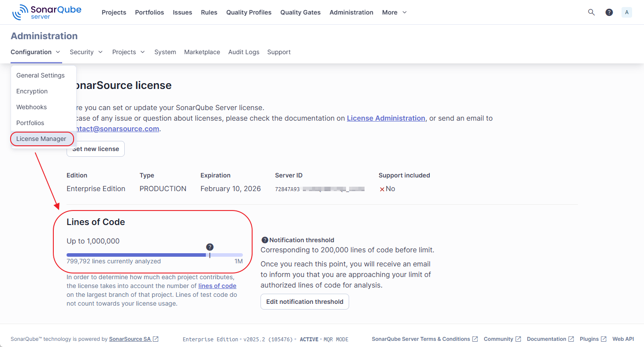Screen dimensions: 644x347
Task: Click the contact@sonarsource.com email link
Action: click(117, 129)
